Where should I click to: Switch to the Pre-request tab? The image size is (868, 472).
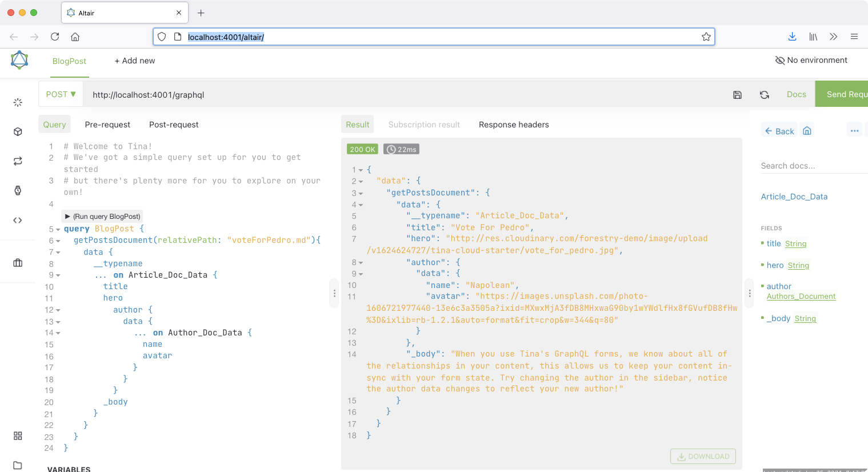pyautogui.click(x=107, y=125)
